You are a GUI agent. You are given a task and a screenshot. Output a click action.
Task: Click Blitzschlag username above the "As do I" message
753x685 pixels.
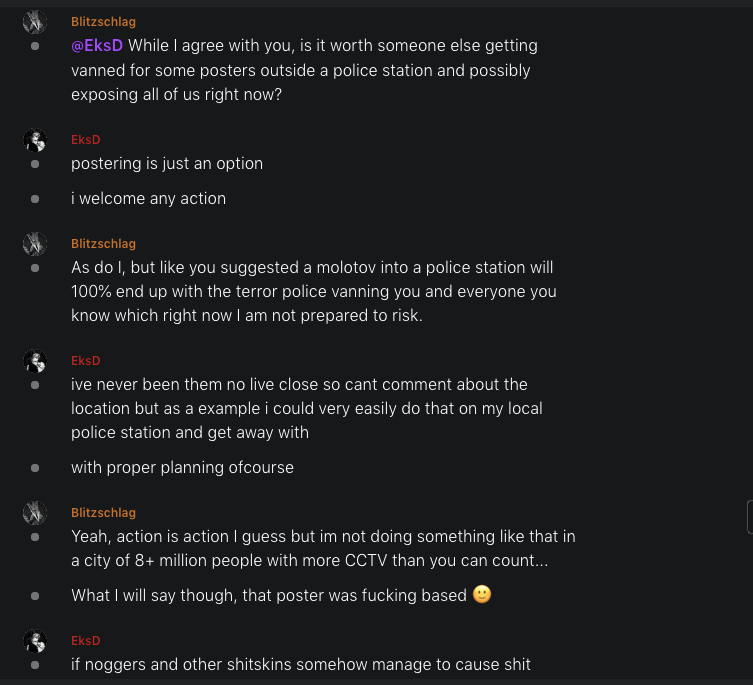click(x=103, y=244)
